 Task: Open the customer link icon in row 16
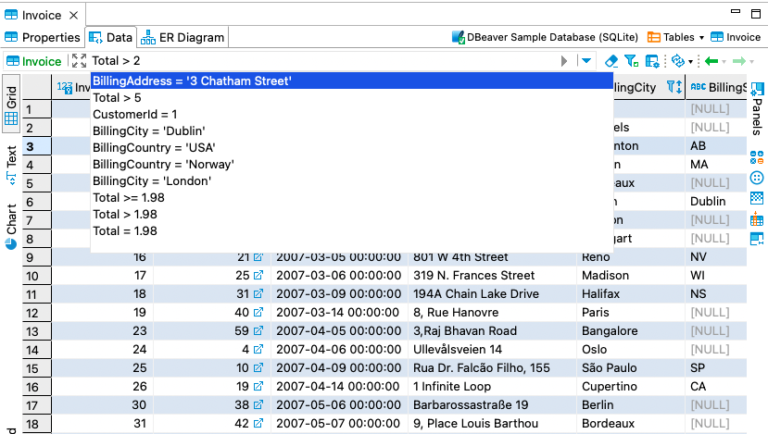click(258, 386)
